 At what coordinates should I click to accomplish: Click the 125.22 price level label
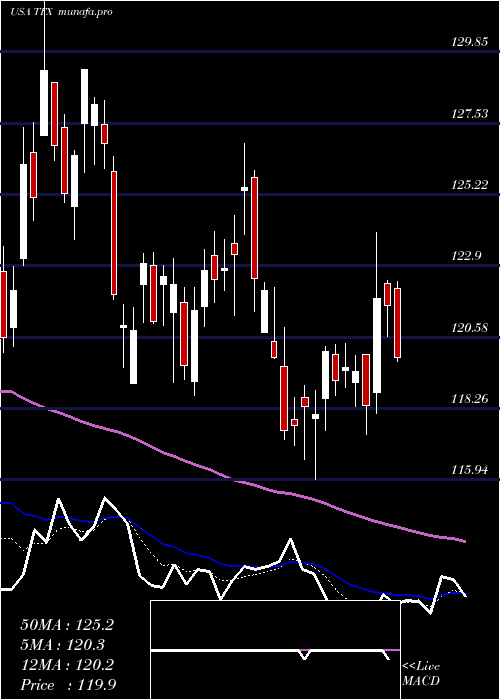pos(470,185)
